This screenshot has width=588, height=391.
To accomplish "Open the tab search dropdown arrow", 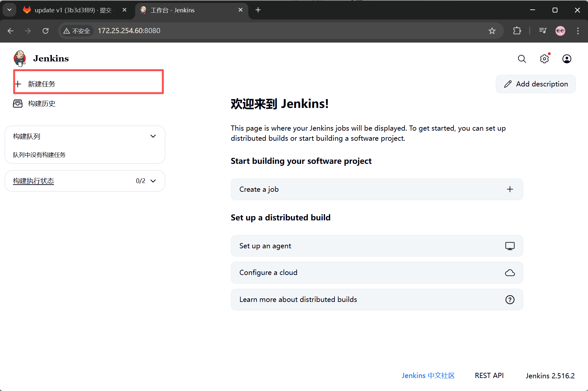I will point(9,10).
